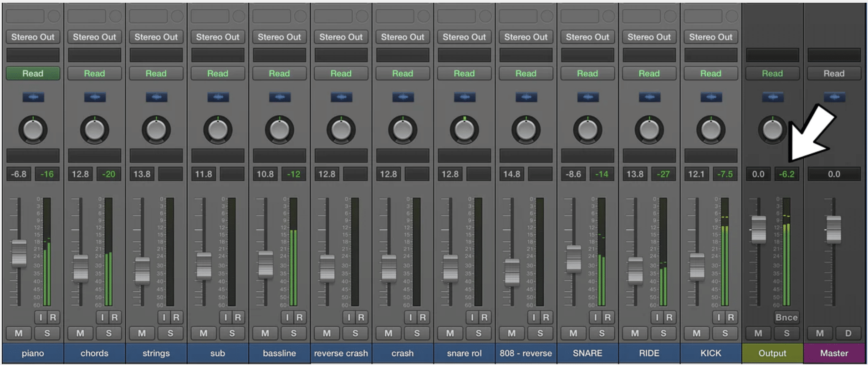Open the Stereo Out output menu on piano
Screen dimensions: 868x365
(33, 37)
